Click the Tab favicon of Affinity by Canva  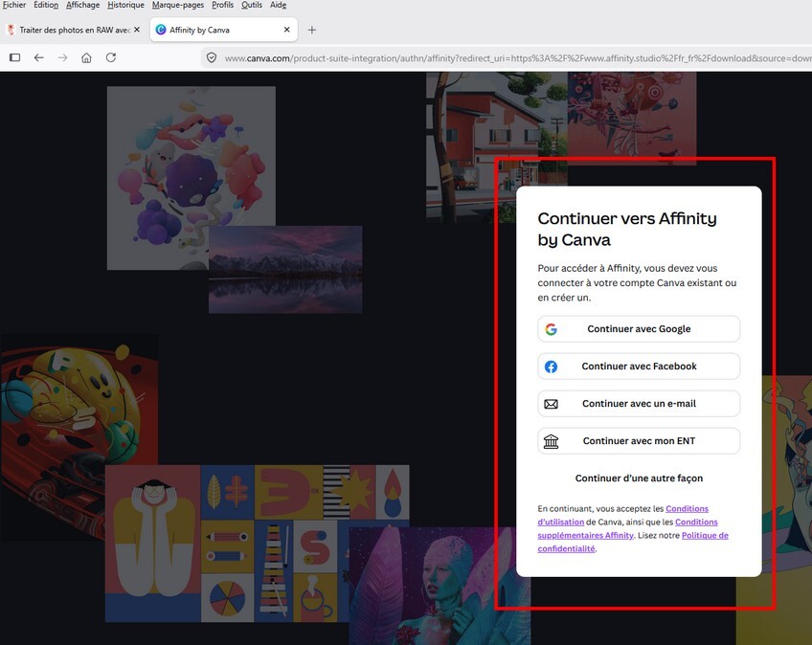[161, 30]
